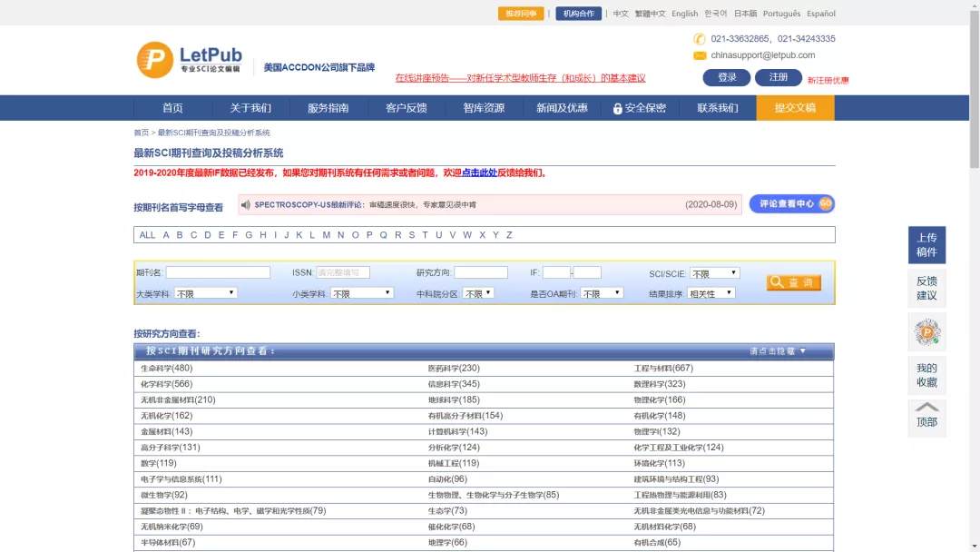The image size is (980, 552).
Task: Open 计算机科学(143) category
Action: [457, 431]
